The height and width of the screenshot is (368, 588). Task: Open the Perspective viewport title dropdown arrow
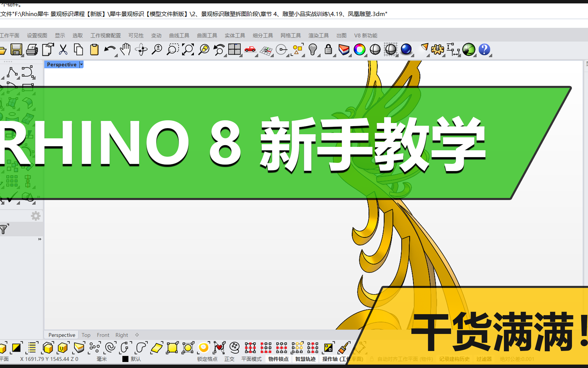81,64
